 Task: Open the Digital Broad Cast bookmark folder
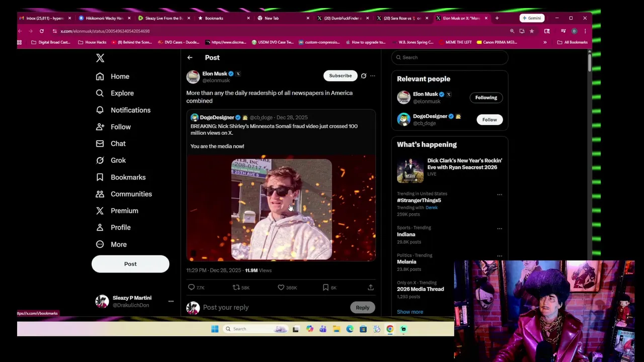pos(50,42)
